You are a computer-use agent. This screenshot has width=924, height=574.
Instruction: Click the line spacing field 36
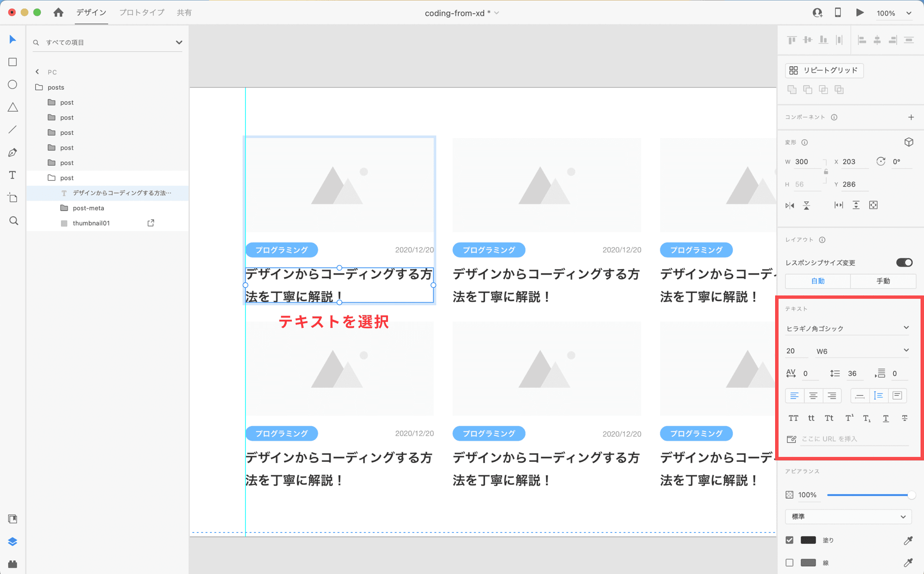855,373
